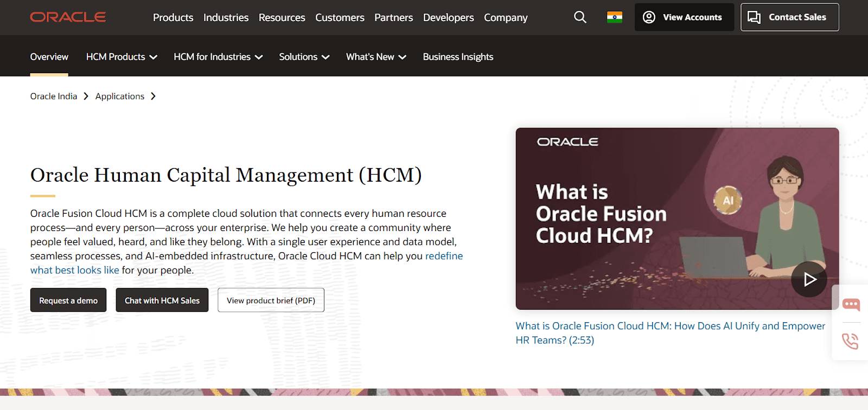Play the Oracle Fusion Cloud HCM video
This screenshot has height=410, width=868.
tap(809, 279)
